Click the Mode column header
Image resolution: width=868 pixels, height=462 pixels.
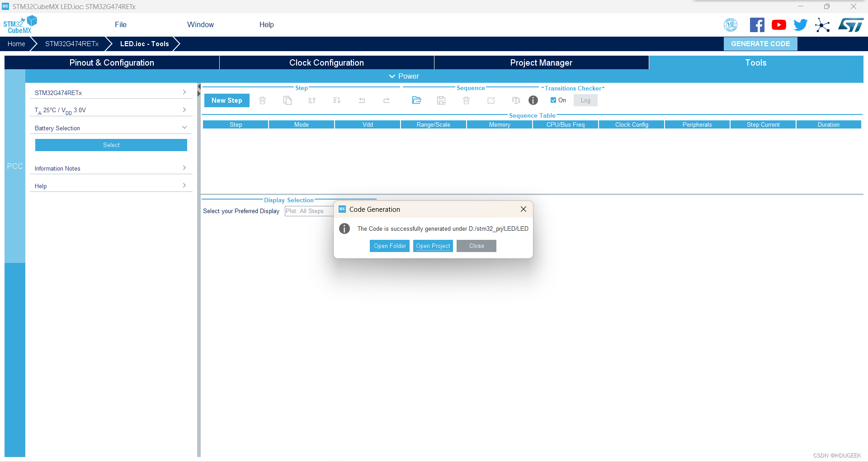coord(302,124)
